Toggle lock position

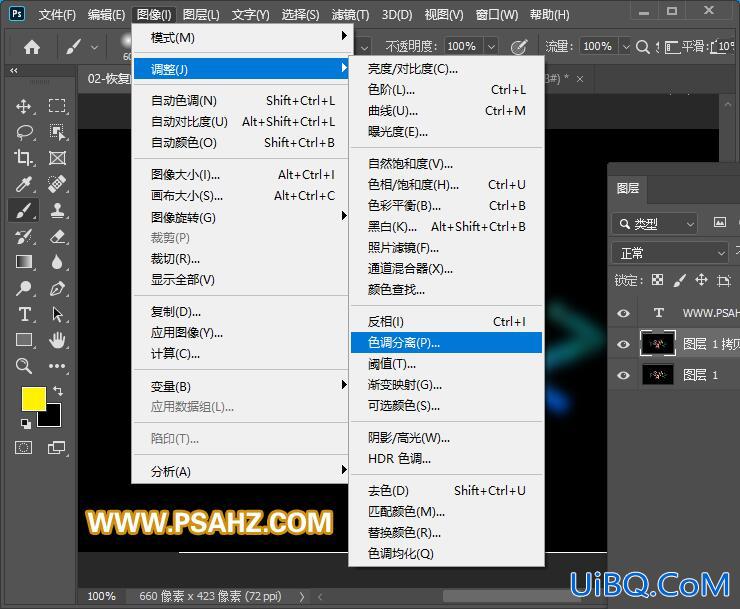(x=701, y=280)
